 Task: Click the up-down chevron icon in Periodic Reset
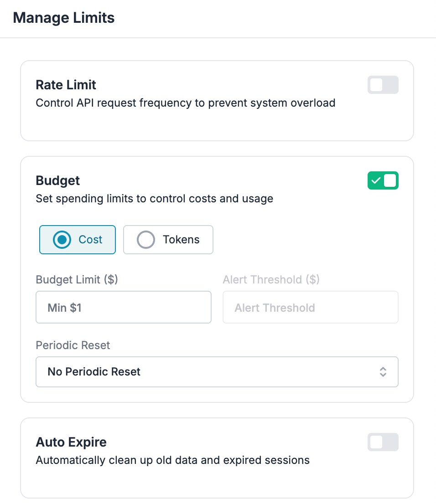click(x=383, y=372)
